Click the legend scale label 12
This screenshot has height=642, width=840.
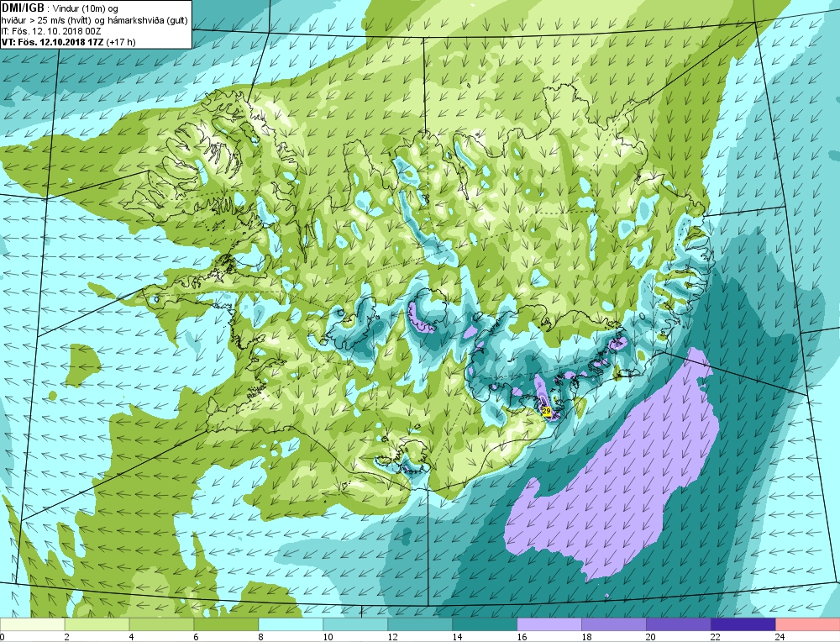pyautogui.click(x=392, y=637)
